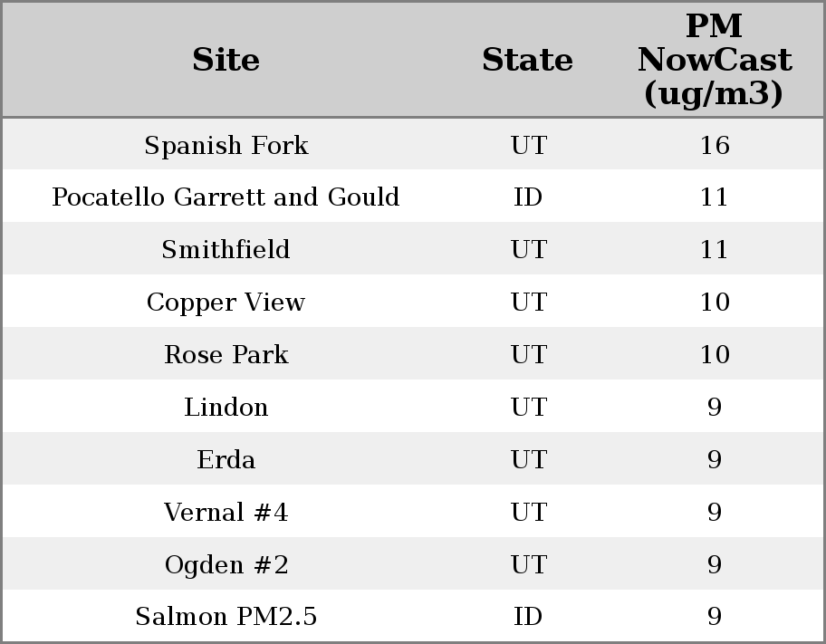Select Pocatello Garrett and Gould cell
Viewport: 826px width, 644px height.
pos(226,197)
